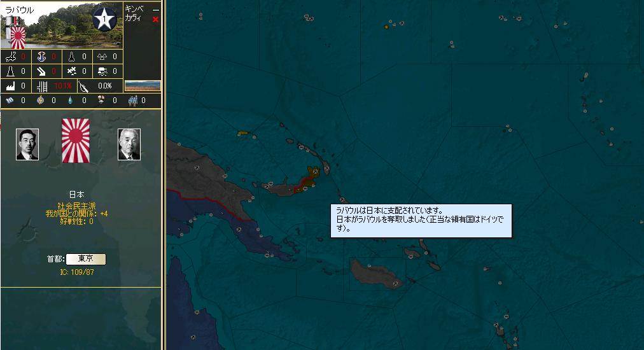The image size is (644, 350).
Task: Click the IC: 109/87 value
Action: [77, 272]
